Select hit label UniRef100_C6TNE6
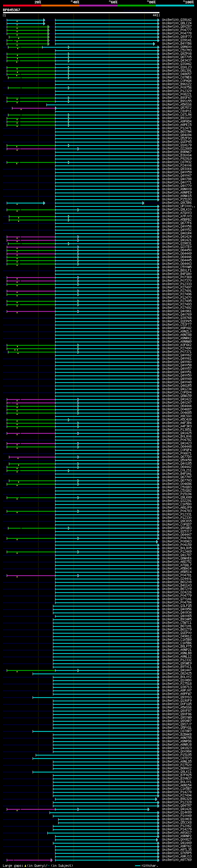 click(177, 78)
